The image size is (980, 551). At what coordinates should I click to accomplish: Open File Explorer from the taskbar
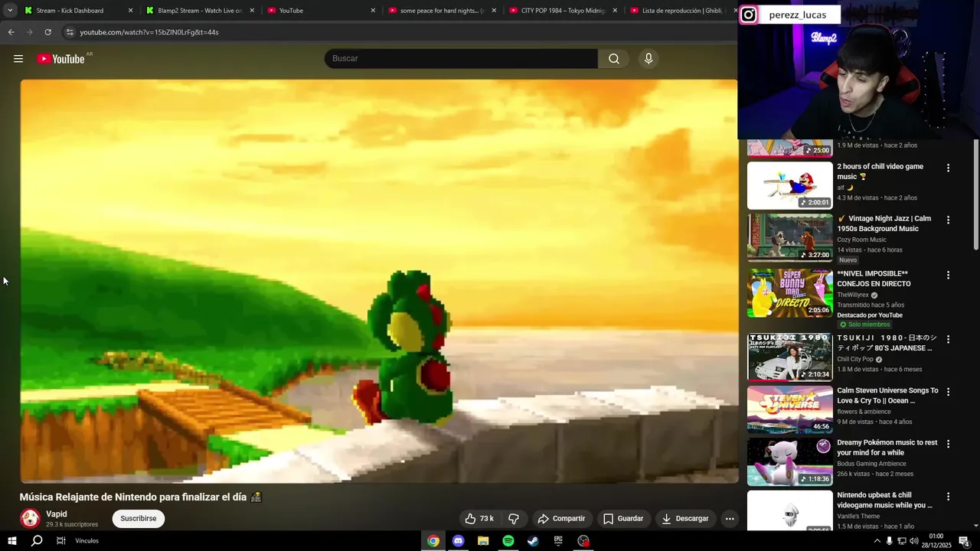(x=483, y=541)
